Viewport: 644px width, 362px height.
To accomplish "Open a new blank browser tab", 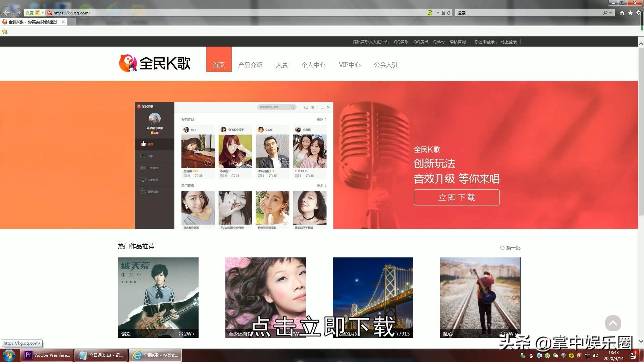I will pos(71,22).
